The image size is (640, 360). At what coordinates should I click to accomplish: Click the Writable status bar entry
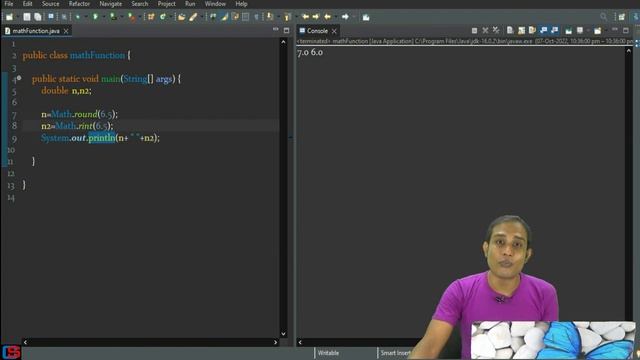(x=328, y=353)
